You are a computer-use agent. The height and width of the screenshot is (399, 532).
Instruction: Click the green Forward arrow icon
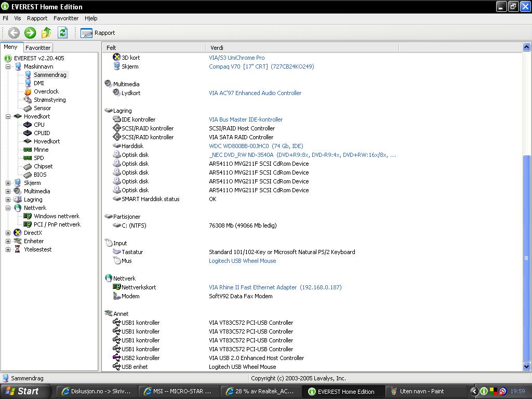[x=30, y=33]
